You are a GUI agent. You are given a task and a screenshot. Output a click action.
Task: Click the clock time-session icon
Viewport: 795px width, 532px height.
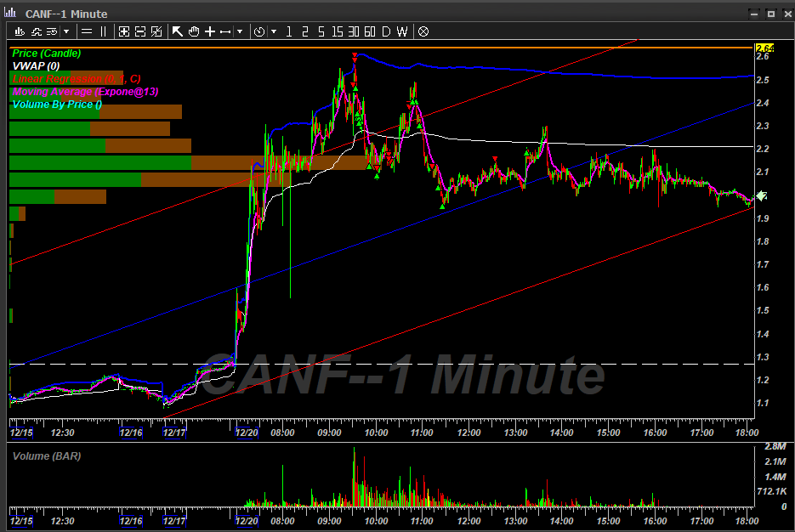click(260, 31)
